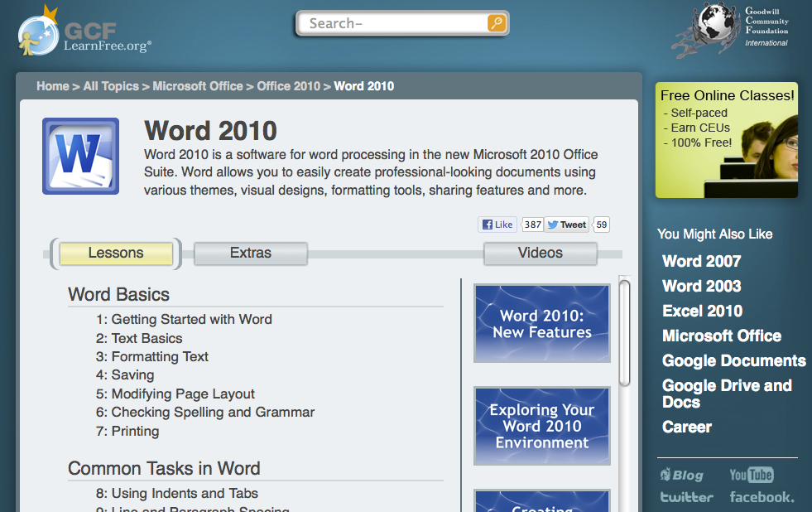Open the Career related link
This screenshot has width=812, height=512.
coord(687,427)
